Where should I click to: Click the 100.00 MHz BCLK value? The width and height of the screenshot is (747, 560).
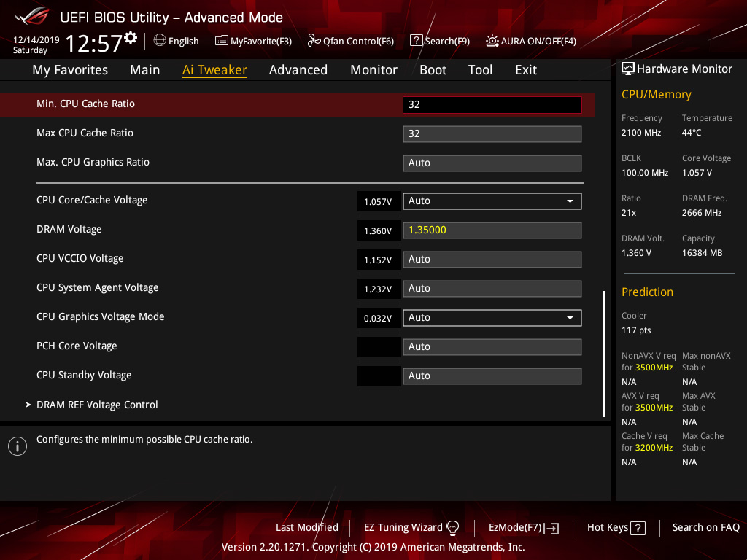pos(645,173)
